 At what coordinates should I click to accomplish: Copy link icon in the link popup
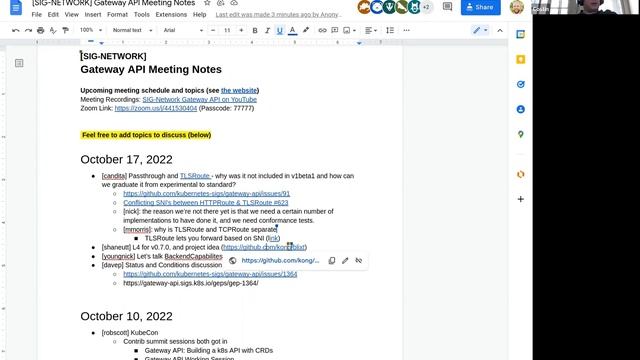point(332,260)
